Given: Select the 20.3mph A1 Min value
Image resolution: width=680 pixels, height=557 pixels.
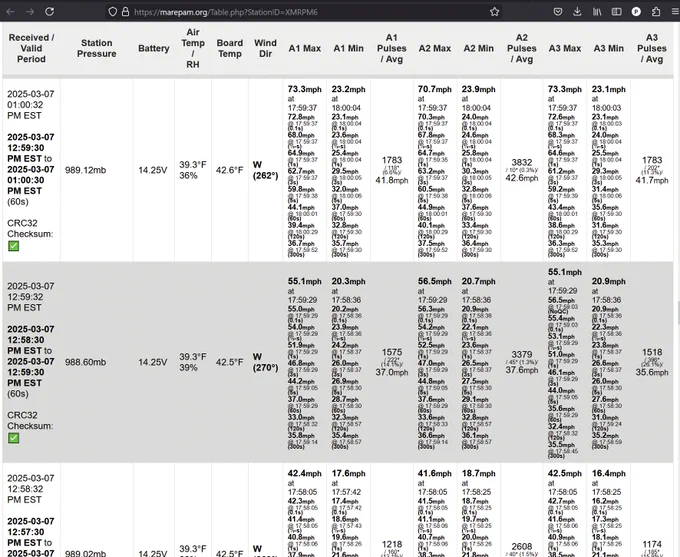Looking at the screenshot, I should point(348,281).
